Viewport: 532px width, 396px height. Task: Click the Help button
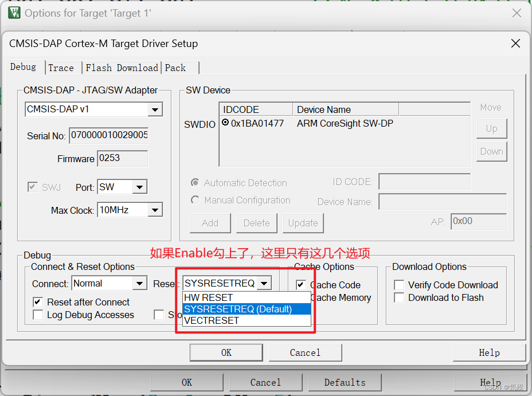(490, 352)
